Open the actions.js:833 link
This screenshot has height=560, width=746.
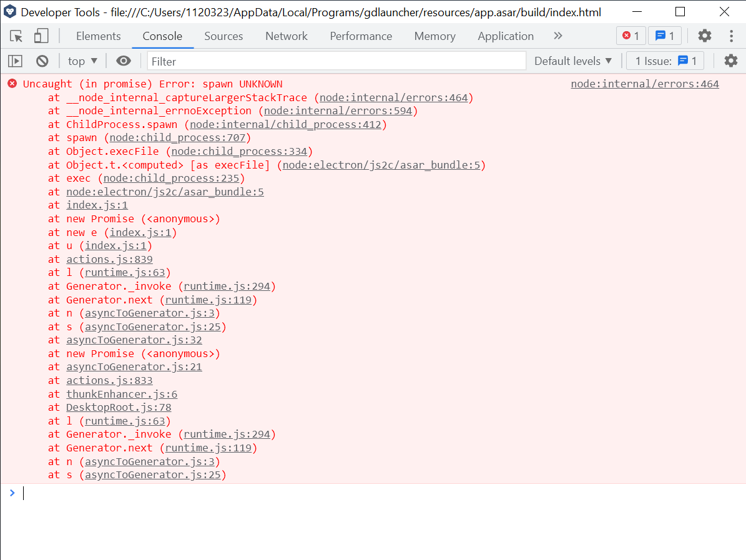pos(109,381)
